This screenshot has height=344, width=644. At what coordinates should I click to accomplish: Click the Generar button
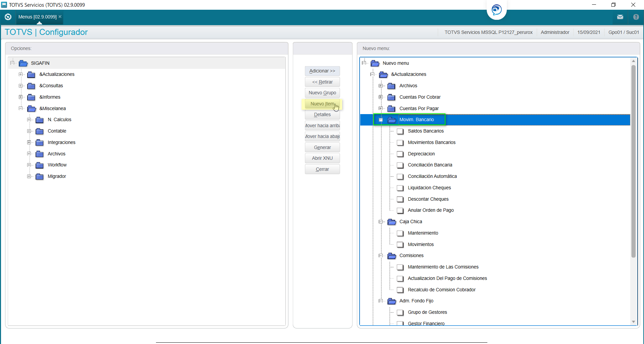coord(322,147)
